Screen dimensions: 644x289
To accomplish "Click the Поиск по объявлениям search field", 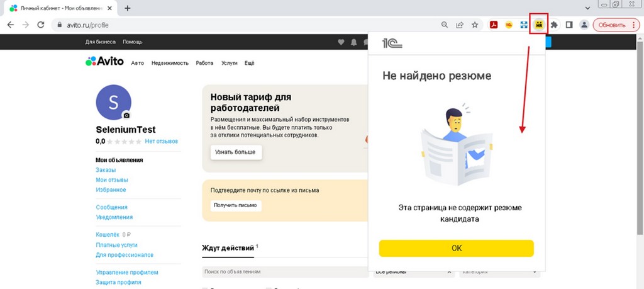I will click(285, 272).
